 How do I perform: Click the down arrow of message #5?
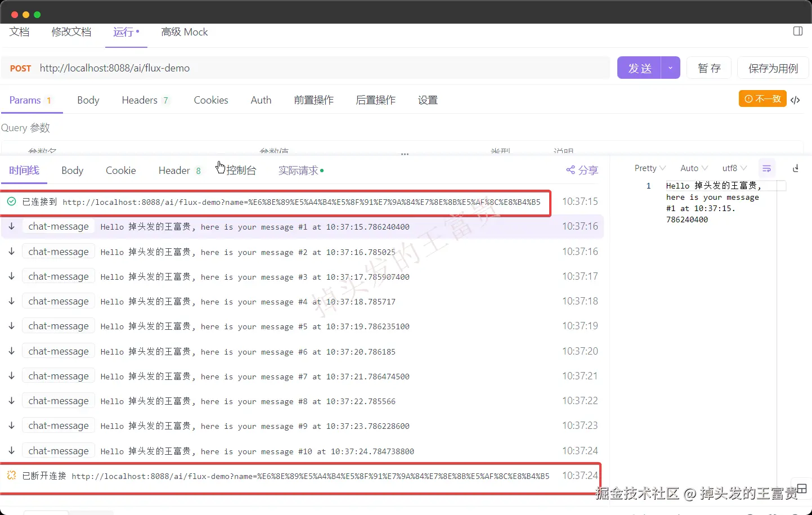coord(11,326)
